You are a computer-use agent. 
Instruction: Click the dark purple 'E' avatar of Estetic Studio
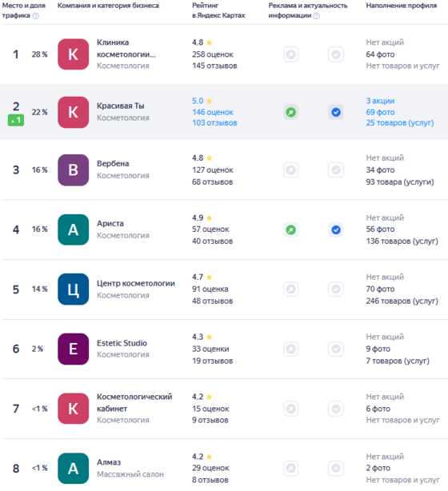pyautogui.click(x=74, y=349)
